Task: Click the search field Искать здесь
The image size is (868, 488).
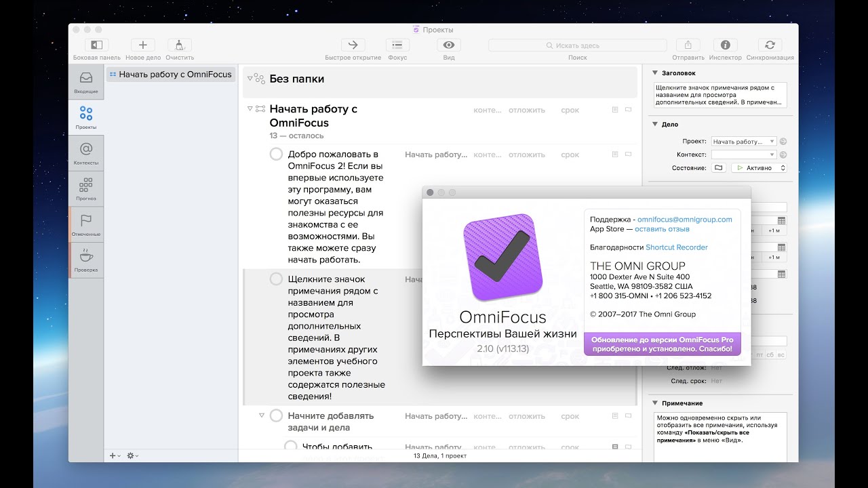Action: pos(577,45)
